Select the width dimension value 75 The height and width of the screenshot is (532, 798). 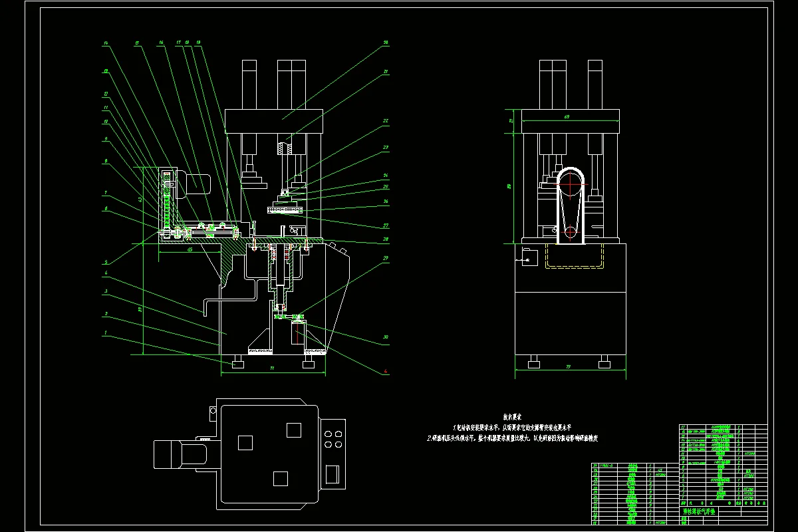(x=568, y=366)
